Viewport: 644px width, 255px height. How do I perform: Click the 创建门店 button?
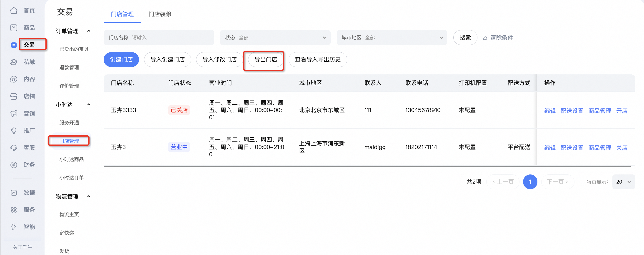click(x=121, y=60)
